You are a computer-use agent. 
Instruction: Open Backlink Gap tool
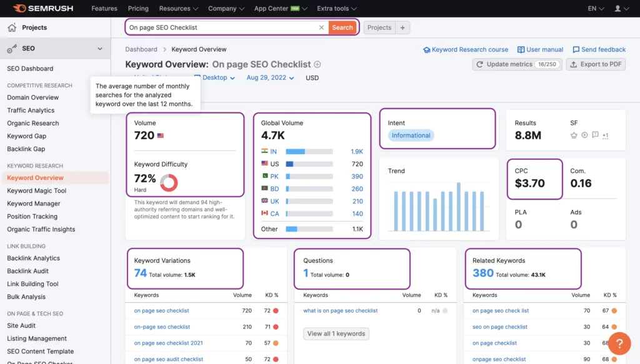26,149
